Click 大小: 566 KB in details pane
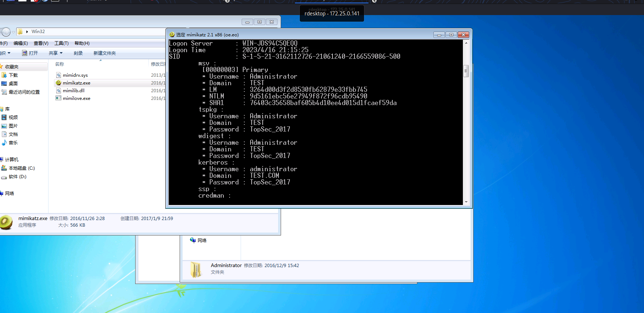The height and width of the screenshot is (313, 644). [x=72, y=225]
